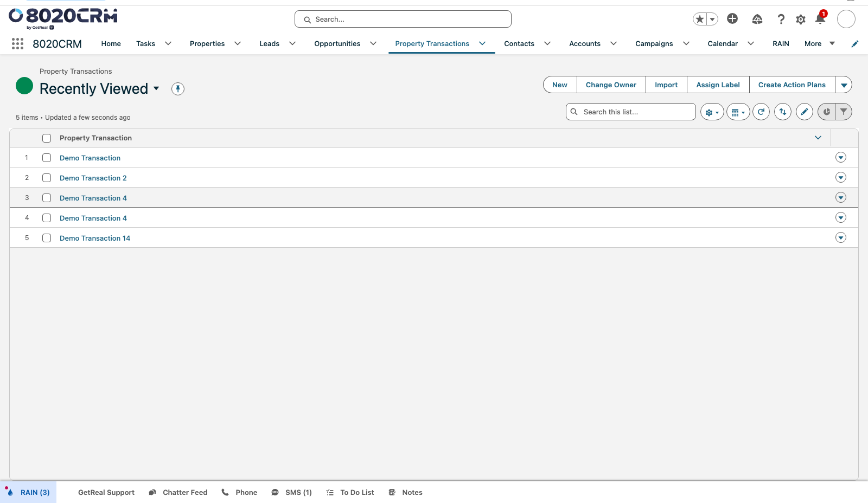Open the RAIN (3) utility bar item

point(28,493)
